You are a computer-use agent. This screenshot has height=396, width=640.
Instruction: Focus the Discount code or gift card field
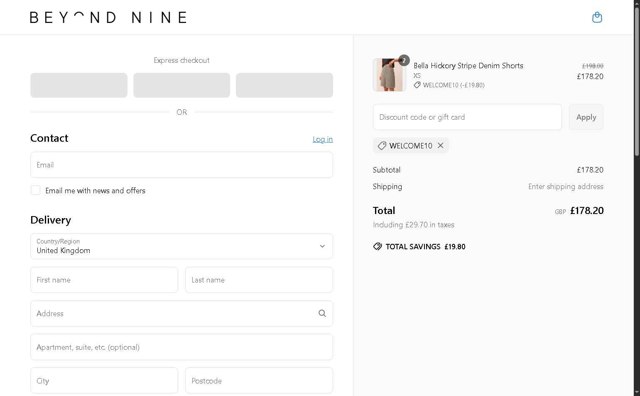pos(467,117)
